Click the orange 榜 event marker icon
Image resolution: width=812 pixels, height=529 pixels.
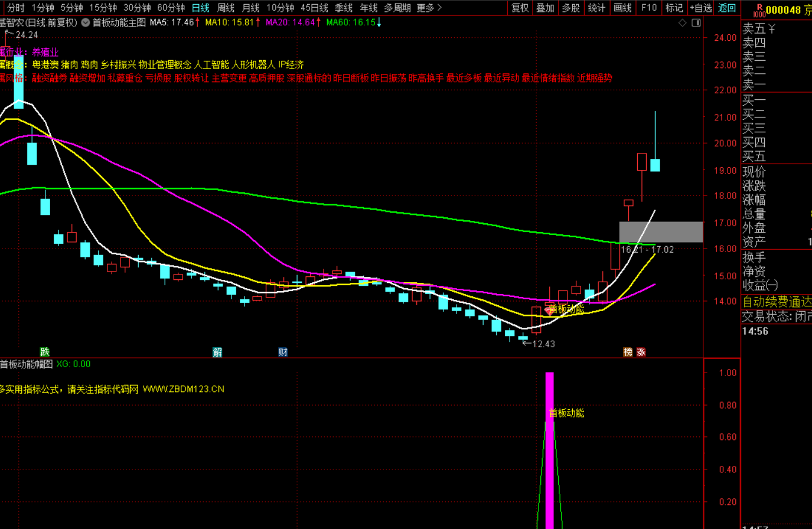[628, 352]
